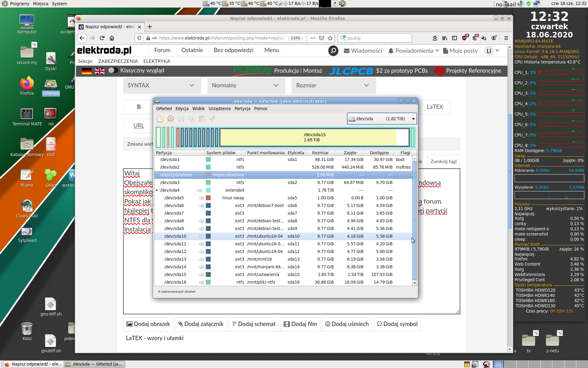Click the elektroda search magnifier icon
The width and height of the screenshot is (588, 368).
333,51
